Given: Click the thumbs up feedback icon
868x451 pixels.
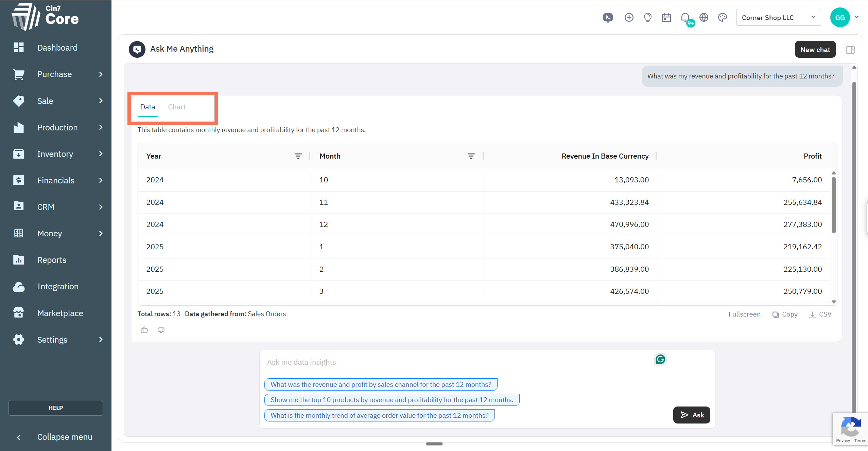Looking at the screenshot, I should click(x=144, y=330).
